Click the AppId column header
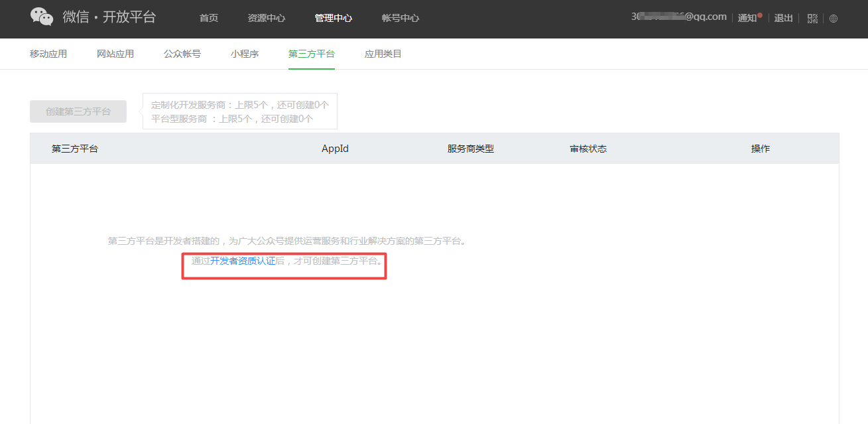 tap(335, 149)
